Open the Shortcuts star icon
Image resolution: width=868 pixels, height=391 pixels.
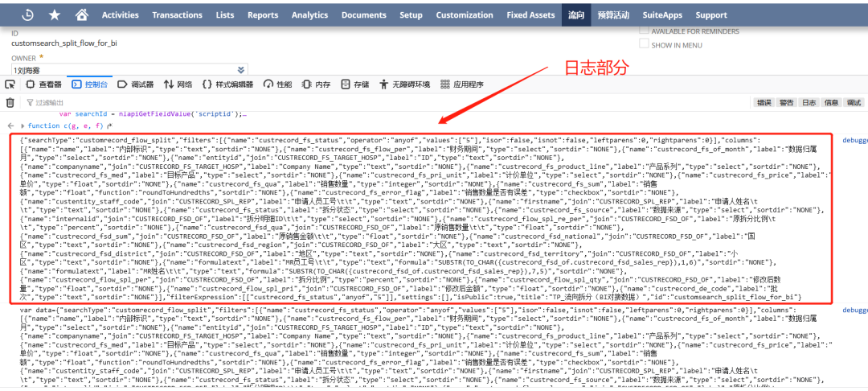coord(55,15)
